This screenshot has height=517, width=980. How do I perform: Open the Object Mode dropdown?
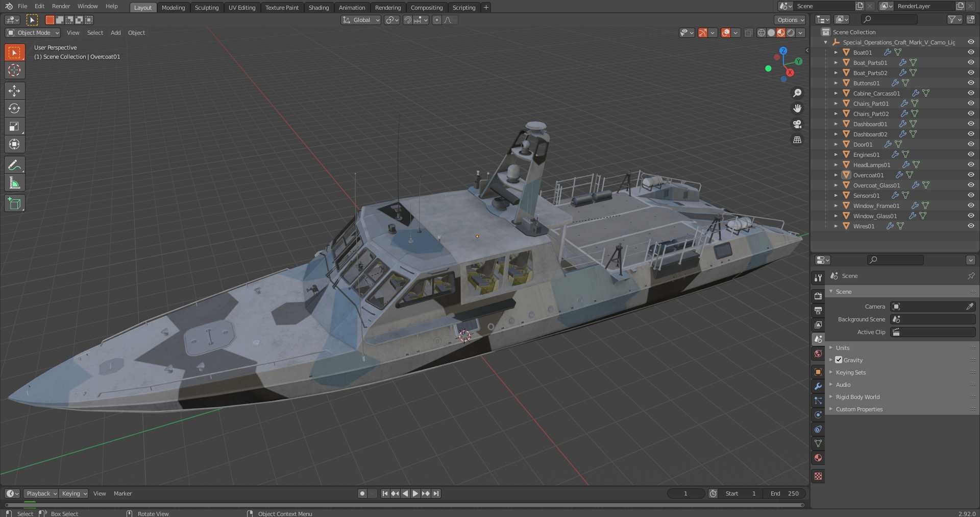[x=33, y=33]
